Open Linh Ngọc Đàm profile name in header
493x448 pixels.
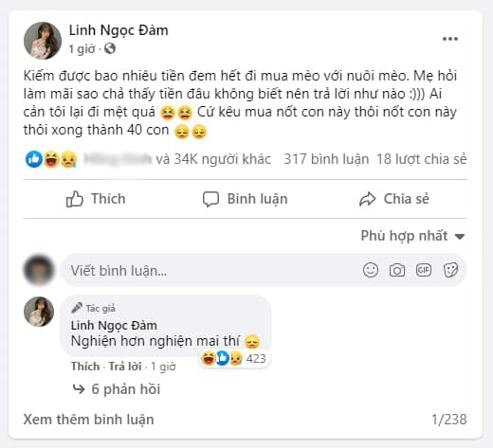119,30
